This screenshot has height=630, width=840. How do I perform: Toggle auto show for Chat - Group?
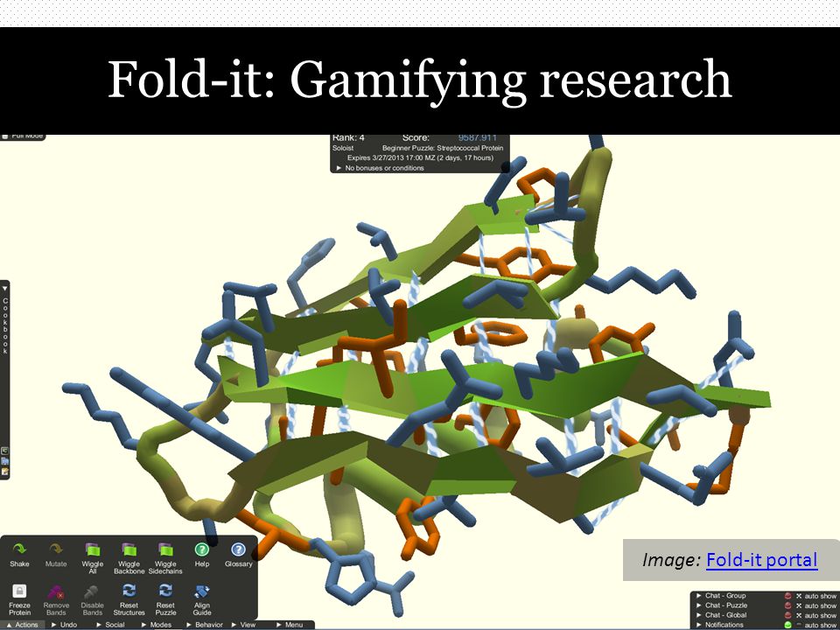point(820,596)
